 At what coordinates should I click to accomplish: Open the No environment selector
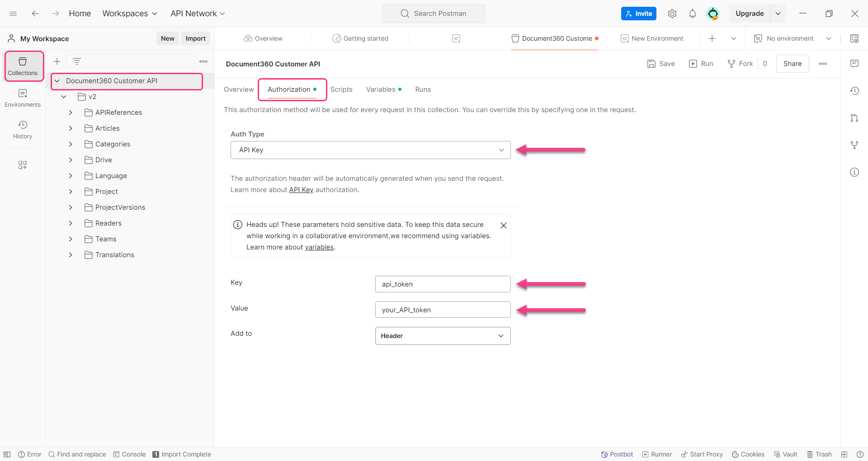coord(793,38)
